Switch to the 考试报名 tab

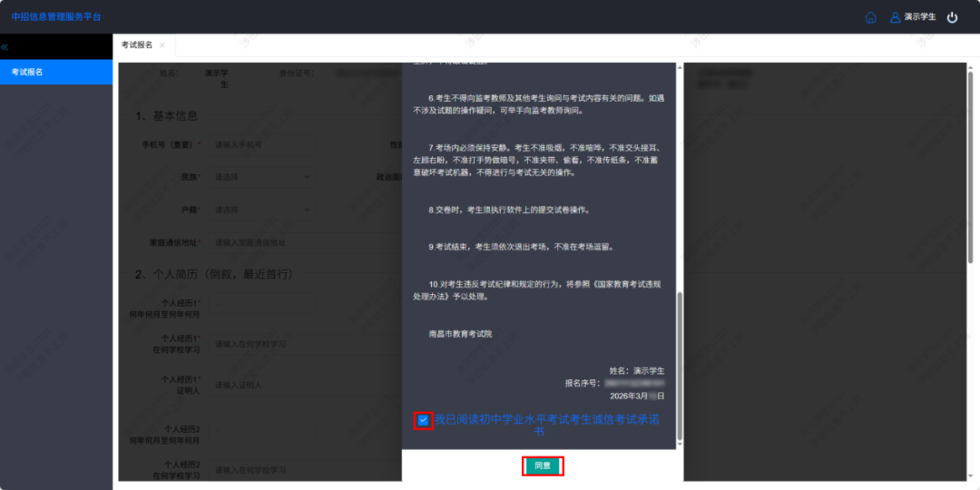click(137, 45)
